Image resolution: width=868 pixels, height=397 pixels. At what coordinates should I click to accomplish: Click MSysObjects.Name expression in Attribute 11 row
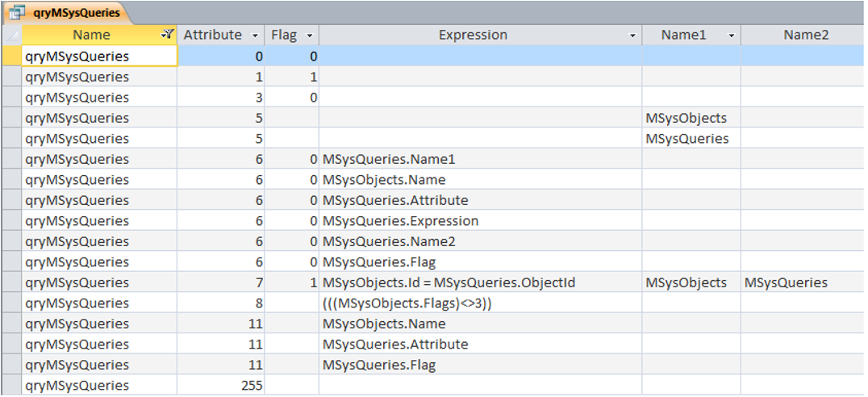[x=481, y=324]
